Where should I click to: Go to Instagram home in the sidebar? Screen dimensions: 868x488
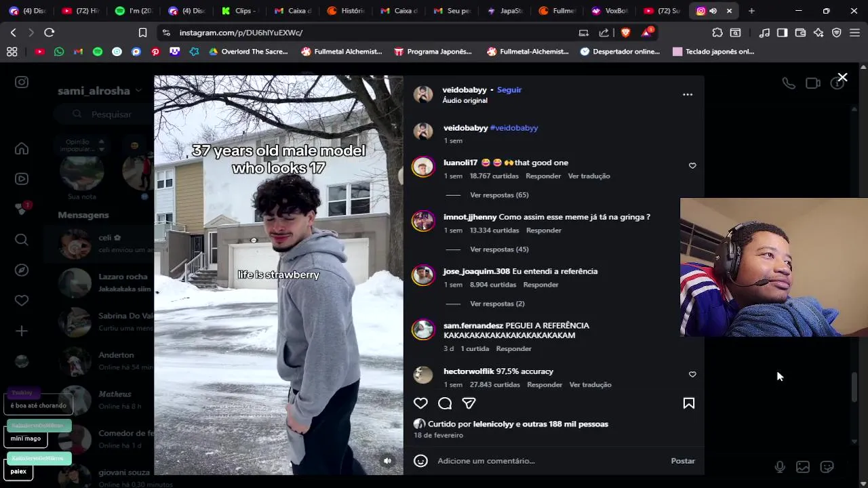[x=22, y=148]
